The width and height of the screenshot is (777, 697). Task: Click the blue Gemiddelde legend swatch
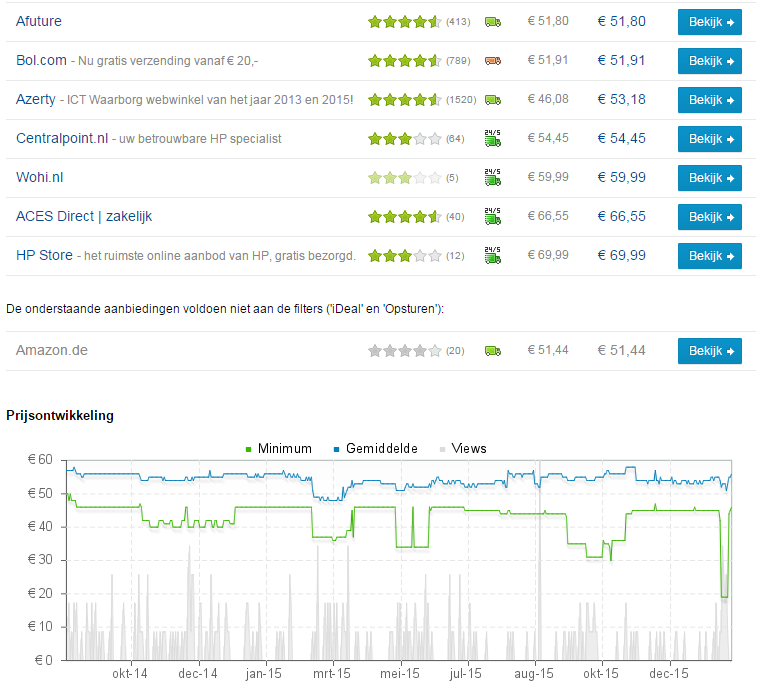[x=336, y=449]
